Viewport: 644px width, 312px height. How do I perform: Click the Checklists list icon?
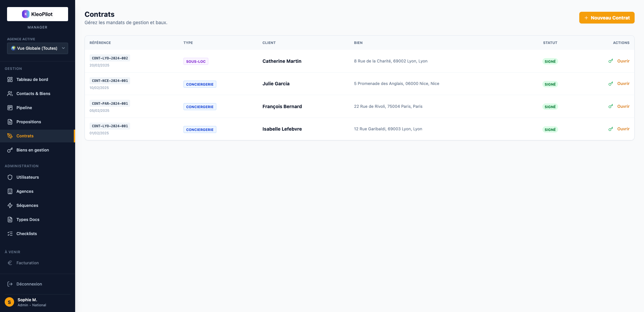click(x=10, y=234)
